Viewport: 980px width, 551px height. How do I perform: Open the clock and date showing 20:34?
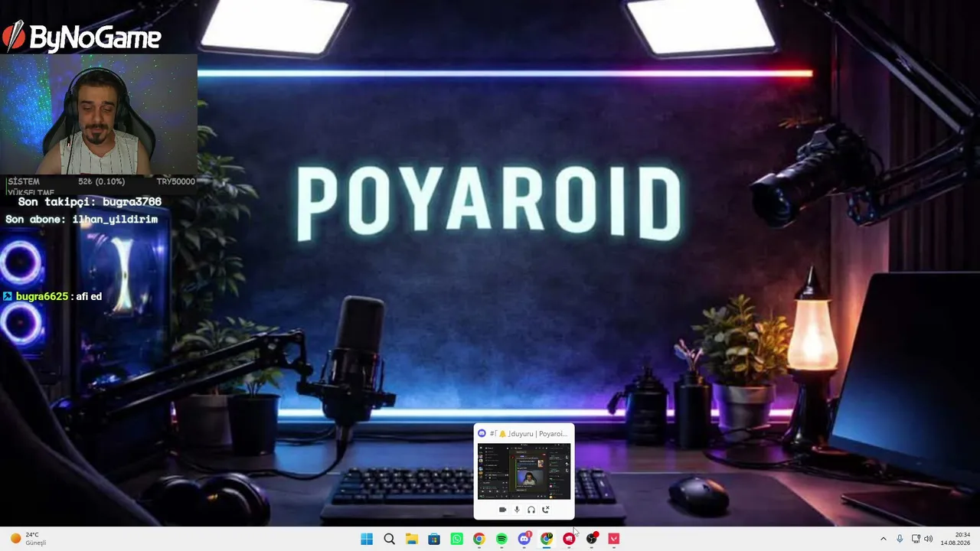click(955, 539)
